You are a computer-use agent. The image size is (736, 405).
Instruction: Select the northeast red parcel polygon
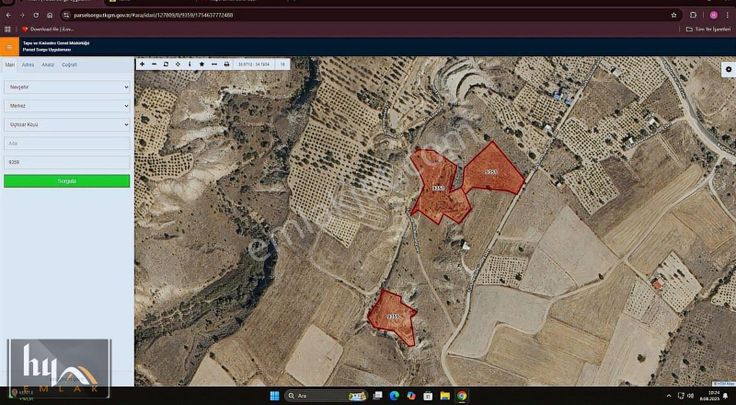(x=492, y=171)
